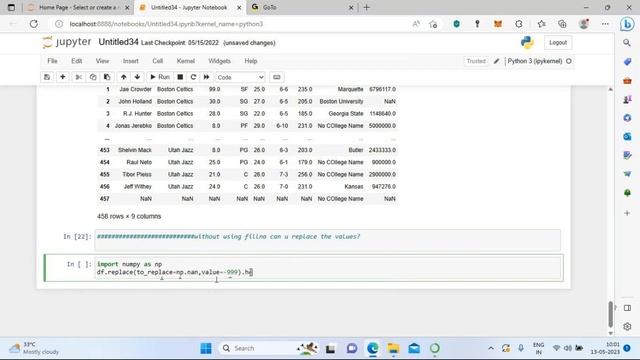Switch to the Home Page browser tab
The image size is (640, 360).
click(78, 7)
